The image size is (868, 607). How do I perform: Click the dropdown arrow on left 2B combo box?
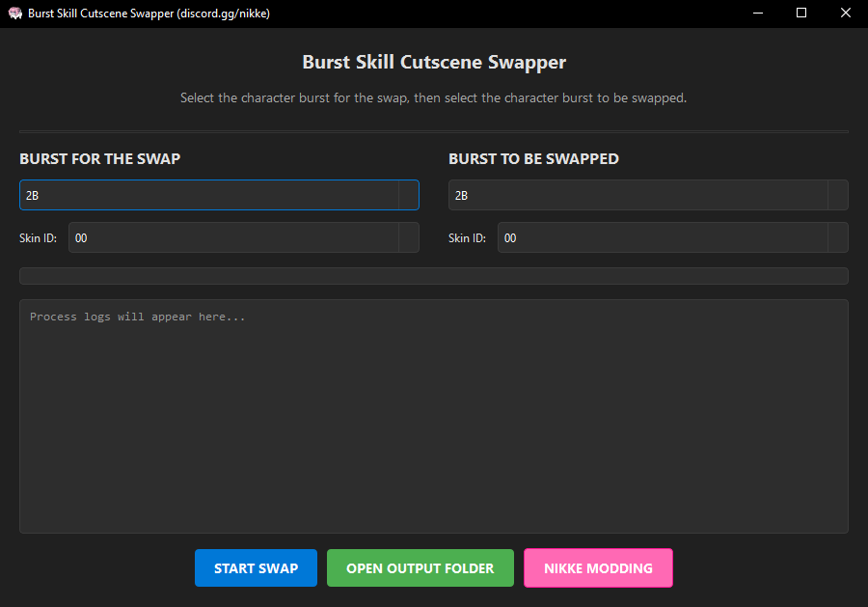coord(410,195)
